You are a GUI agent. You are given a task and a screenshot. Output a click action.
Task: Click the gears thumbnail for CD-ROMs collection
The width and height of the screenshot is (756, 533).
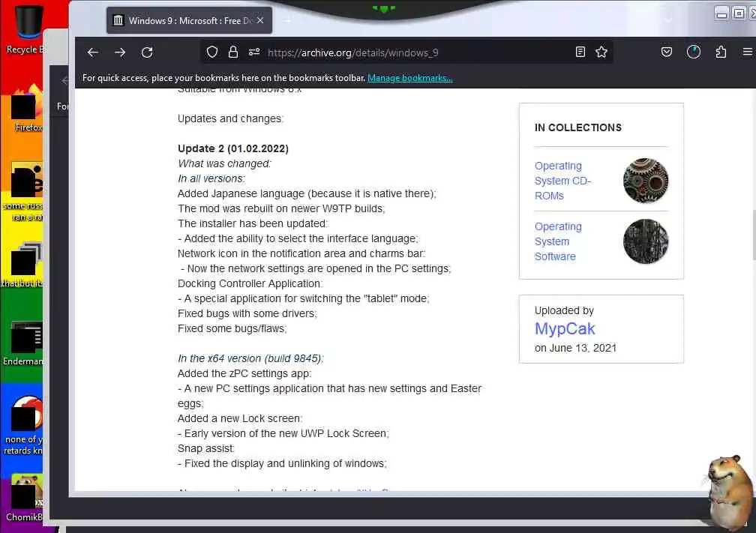click(x=646, y=181)
